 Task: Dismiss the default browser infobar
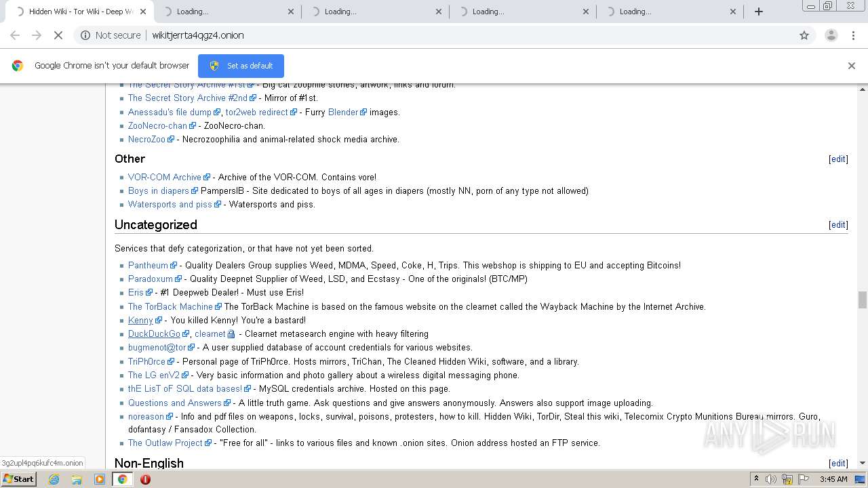pyautogui.click(x=852, y=66)
